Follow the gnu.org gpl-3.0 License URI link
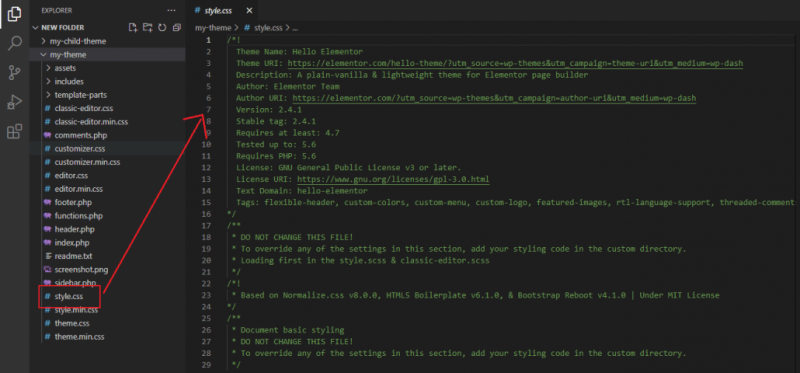The width and height of the screenshot is (800, 373). coord(393,180)
